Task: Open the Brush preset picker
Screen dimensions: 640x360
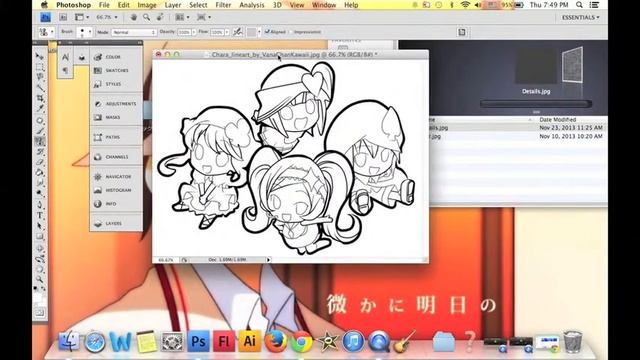Action: tap(85, 32)
